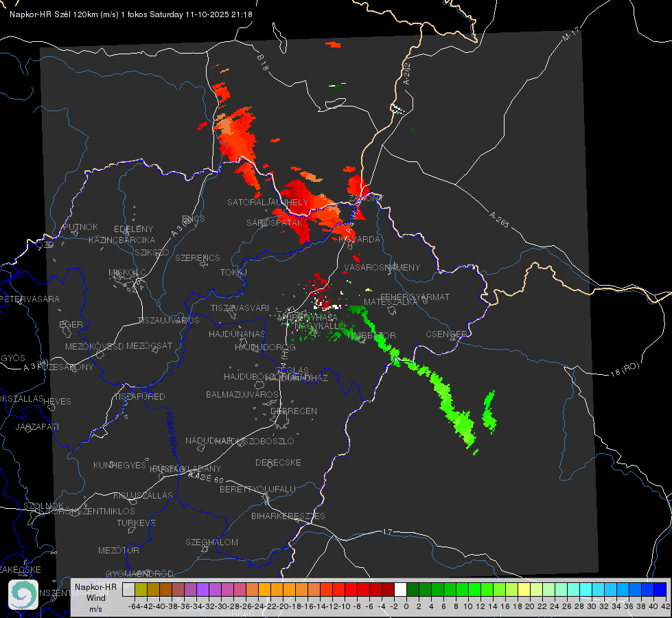
Task: Select the cyan swatch above legend value 30
Action: point(586,589)
